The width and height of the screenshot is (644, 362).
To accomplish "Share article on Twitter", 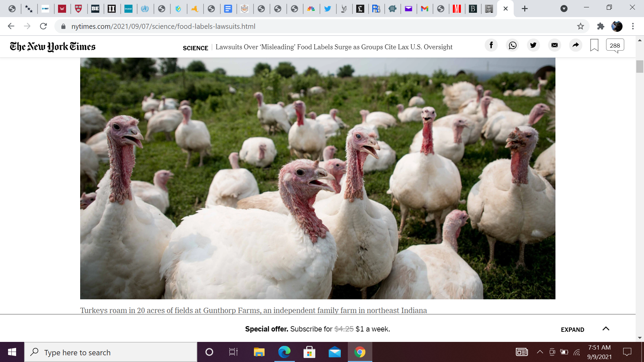I will [x=533, y=45].
